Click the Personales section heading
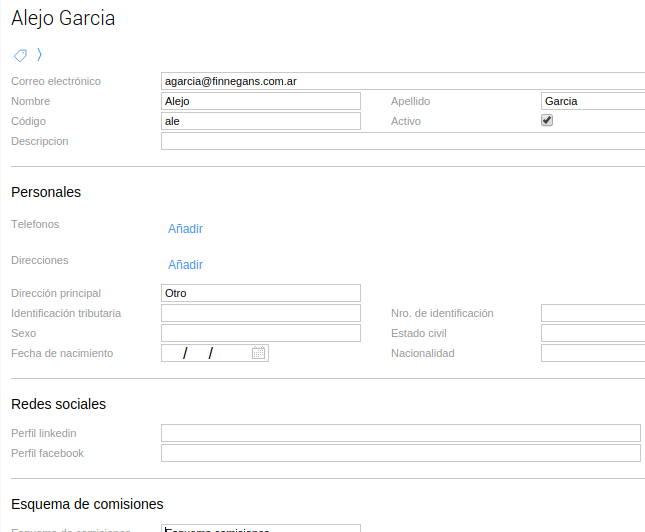 [46, 192]
